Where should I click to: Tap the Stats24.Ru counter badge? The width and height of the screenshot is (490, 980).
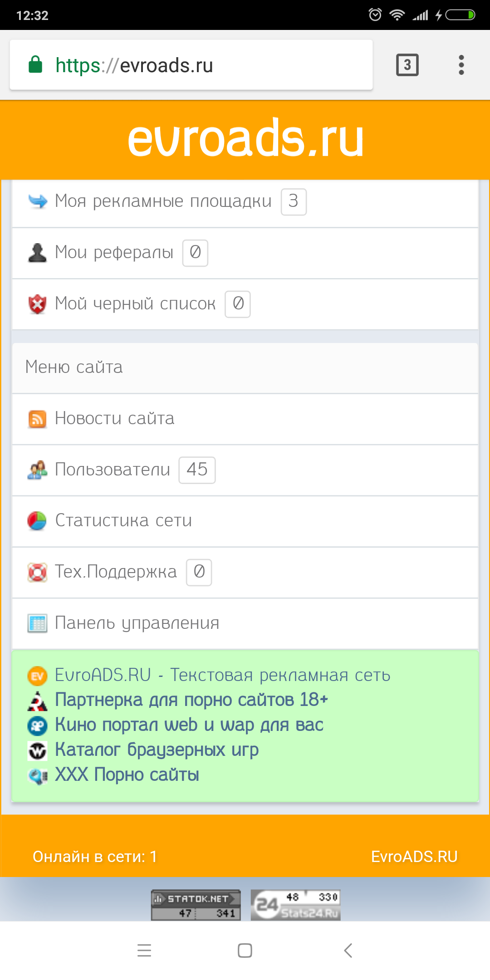[295, 905]
